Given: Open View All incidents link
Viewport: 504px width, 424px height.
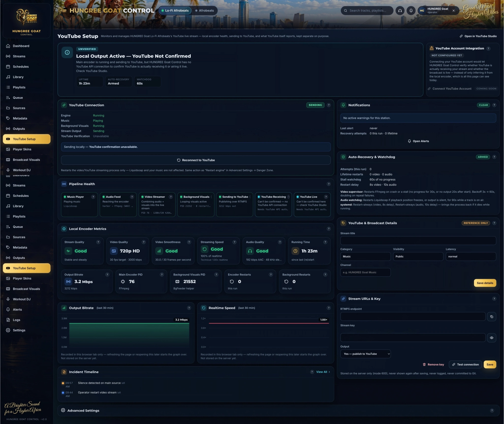Looking at the screenshot, I should 323,372.
